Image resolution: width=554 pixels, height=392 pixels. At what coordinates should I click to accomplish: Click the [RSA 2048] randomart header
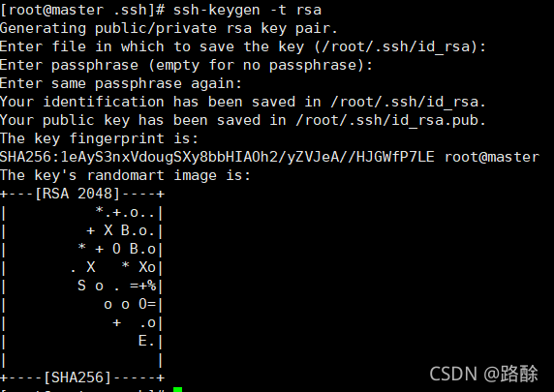(78, 194)
